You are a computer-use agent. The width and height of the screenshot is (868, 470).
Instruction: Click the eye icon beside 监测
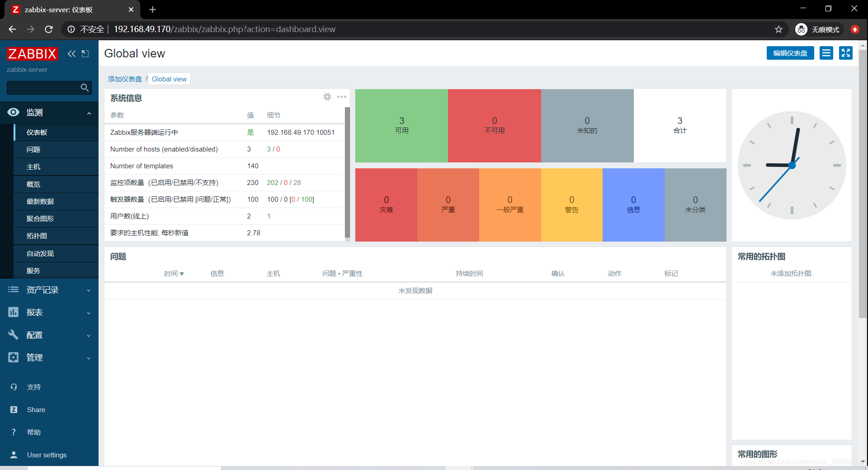click(14, 113)
